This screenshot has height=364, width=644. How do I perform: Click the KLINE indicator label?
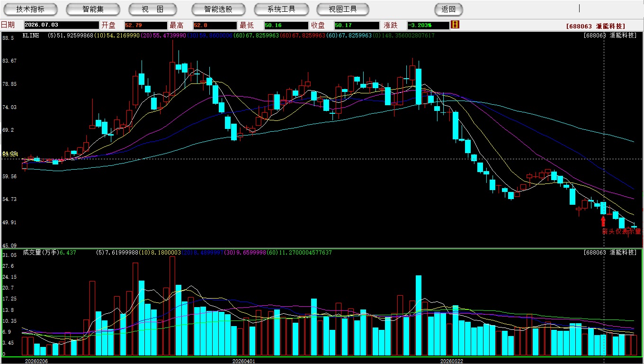point(32,36)
